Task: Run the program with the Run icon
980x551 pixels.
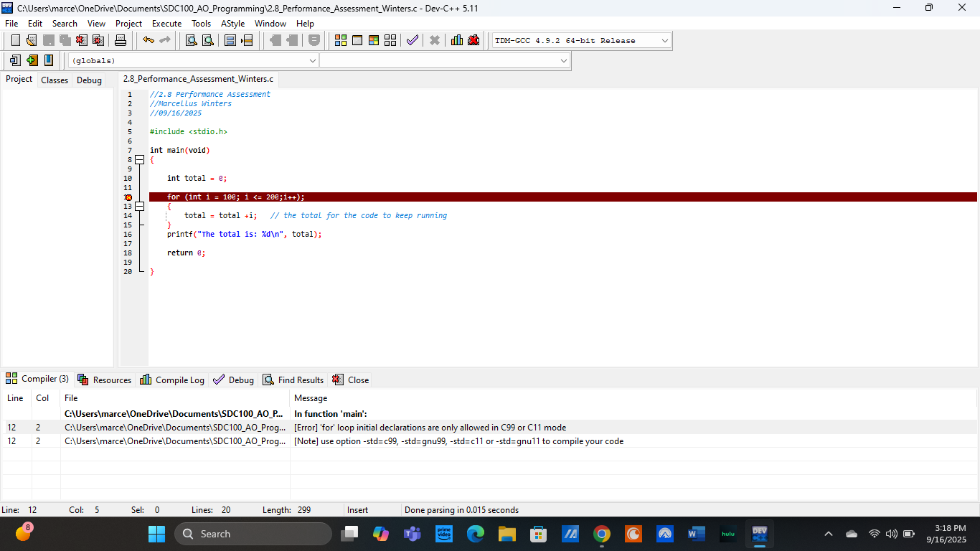Action: click(357, 40)
